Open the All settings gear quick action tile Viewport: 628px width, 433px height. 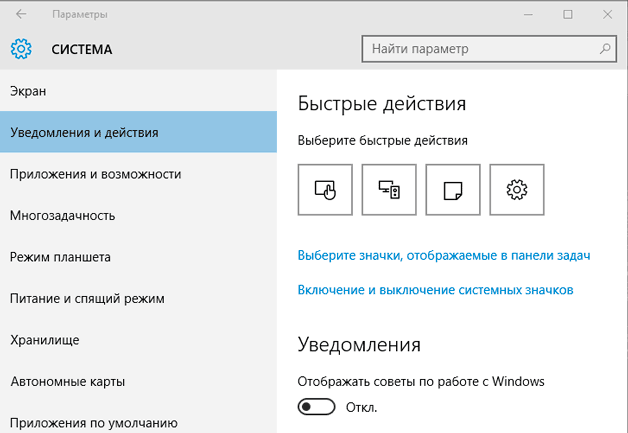tap(517, 189)
